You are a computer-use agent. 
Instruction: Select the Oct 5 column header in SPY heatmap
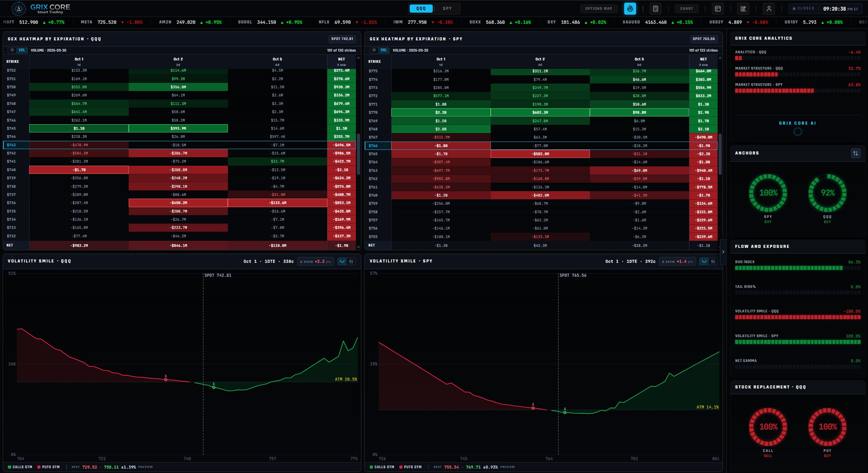click(639, 61)
